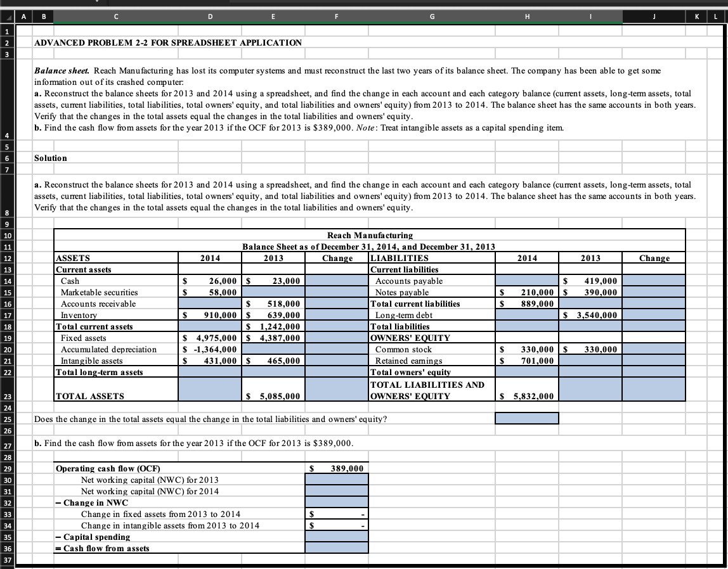Click TOTAL ASSETS 2013 value 5,085,000
The image size is (728, 569).
click(x=273, y=390)
